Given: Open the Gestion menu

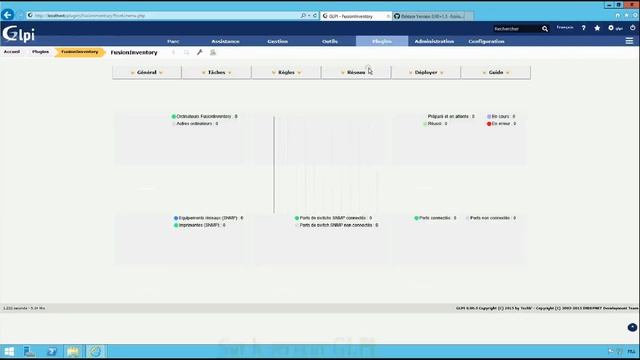Looking at the screenshot, I should coord(278,41).
